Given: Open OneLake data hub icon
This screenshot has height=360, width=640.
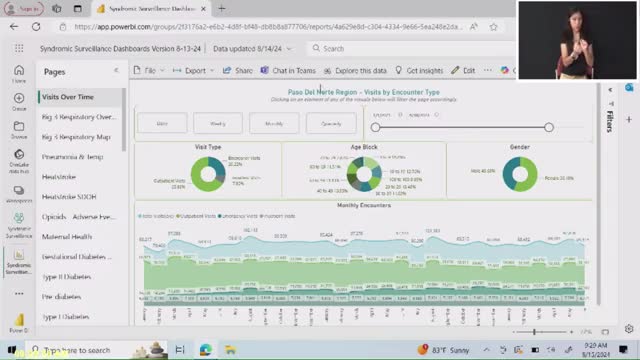Looking at the screenshot, I should 19,161.
